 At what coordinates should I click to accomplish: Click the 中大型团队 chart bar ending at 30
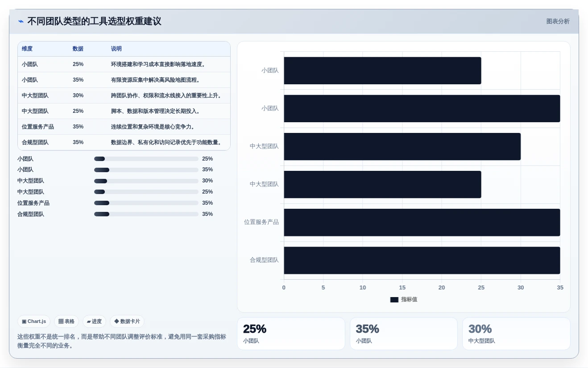point(402,146)
